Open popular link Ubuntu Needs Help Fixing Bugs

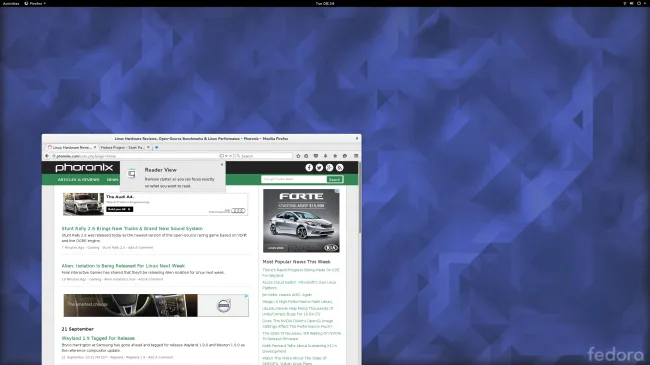click(298, 311)
